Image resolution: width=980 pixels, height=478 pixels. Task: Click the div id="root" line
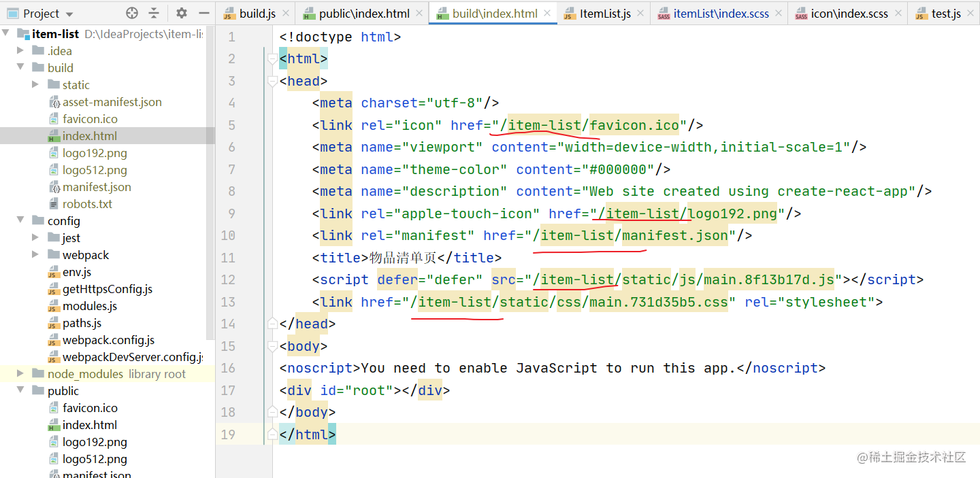(365, 390)
